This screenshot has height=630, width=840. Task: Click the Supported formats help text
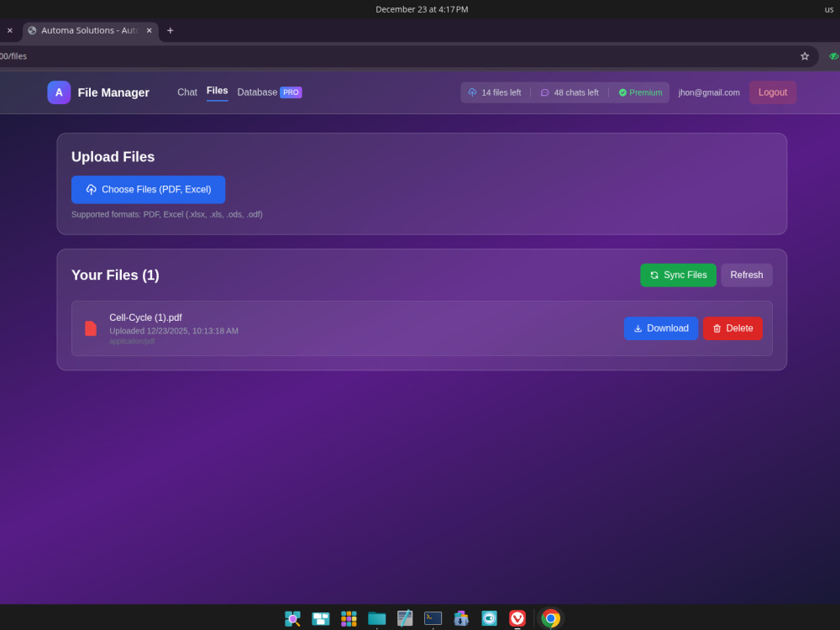(x=167, y=214)
